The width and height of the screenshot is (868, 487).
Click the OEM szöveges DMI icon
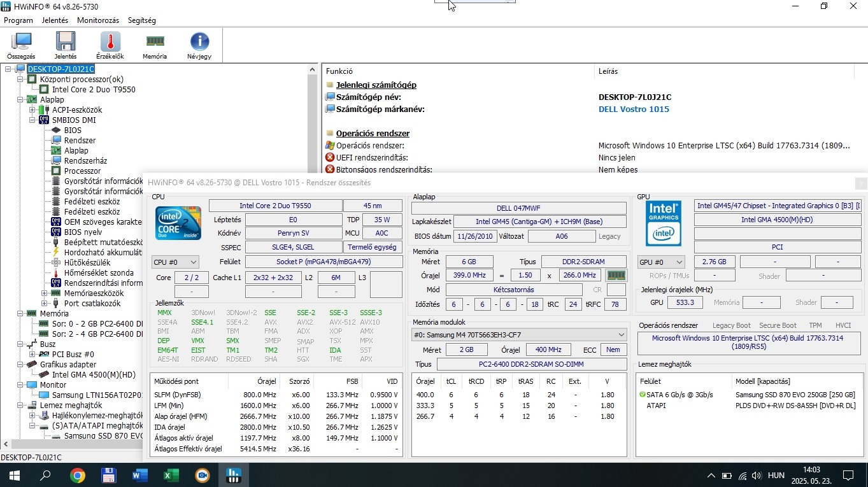pyautogui.click(x=56, y=222)
